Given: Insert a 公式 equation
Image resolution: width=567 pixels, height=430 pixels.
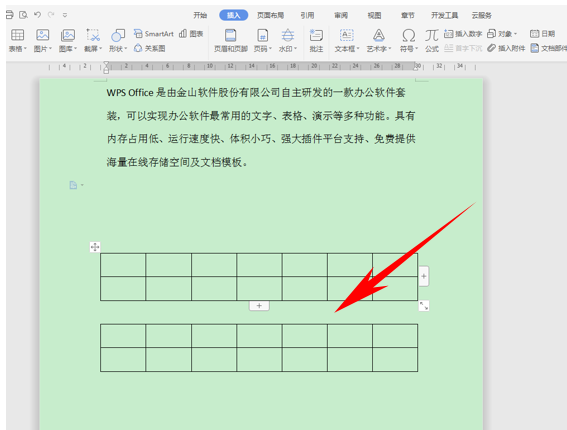Looking at the screenshot, I should [x=432, y=41].
